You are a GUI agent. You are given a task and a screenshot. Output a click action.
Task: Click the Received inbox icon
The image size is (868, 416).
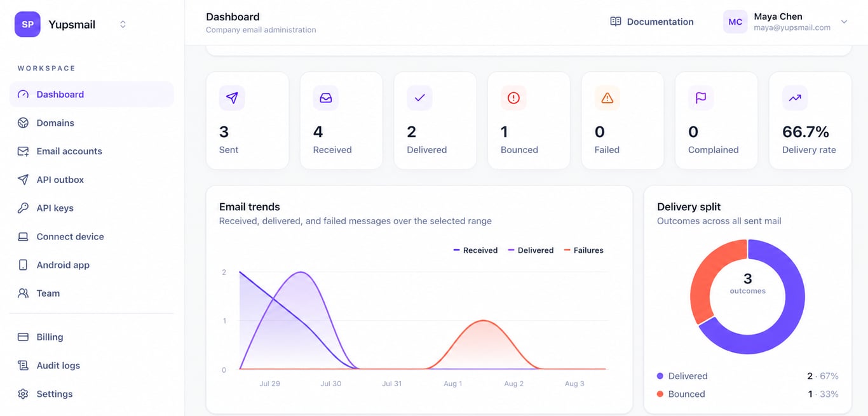(325, 98)
